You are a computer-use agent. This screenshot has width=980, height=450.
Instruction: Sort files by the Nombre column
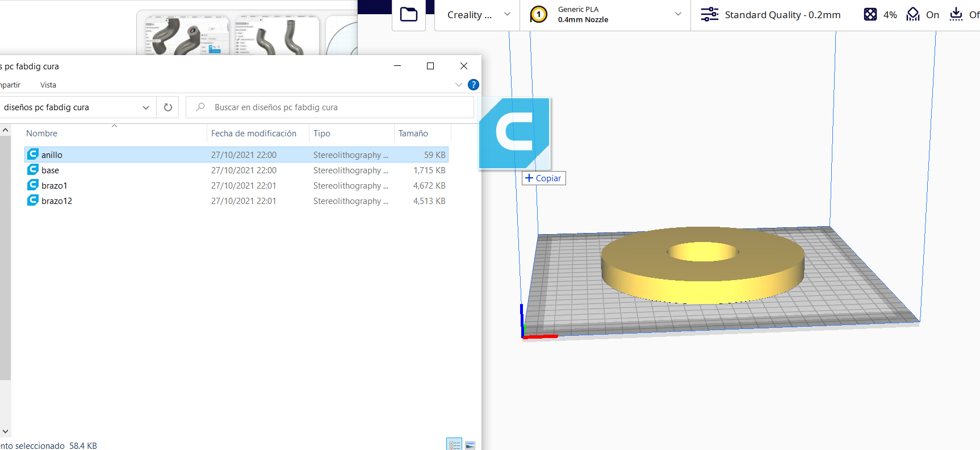41,134
